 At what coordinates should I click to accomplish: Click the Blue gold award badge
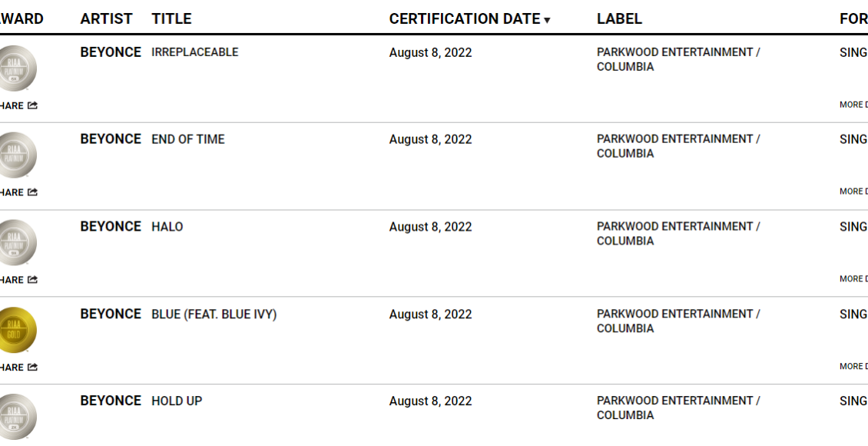click(17, 330)
